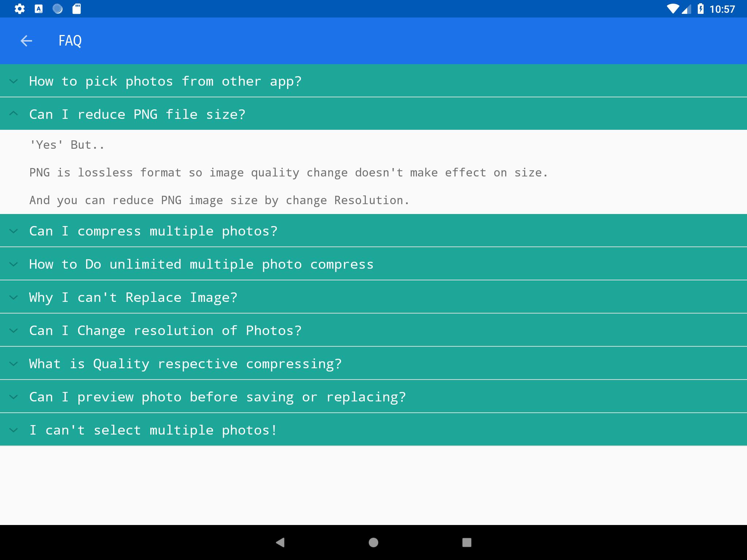Open 'How to Do unlimited multiple photo compress'
The width and height of the screenshot is (747, 560).
201,264
